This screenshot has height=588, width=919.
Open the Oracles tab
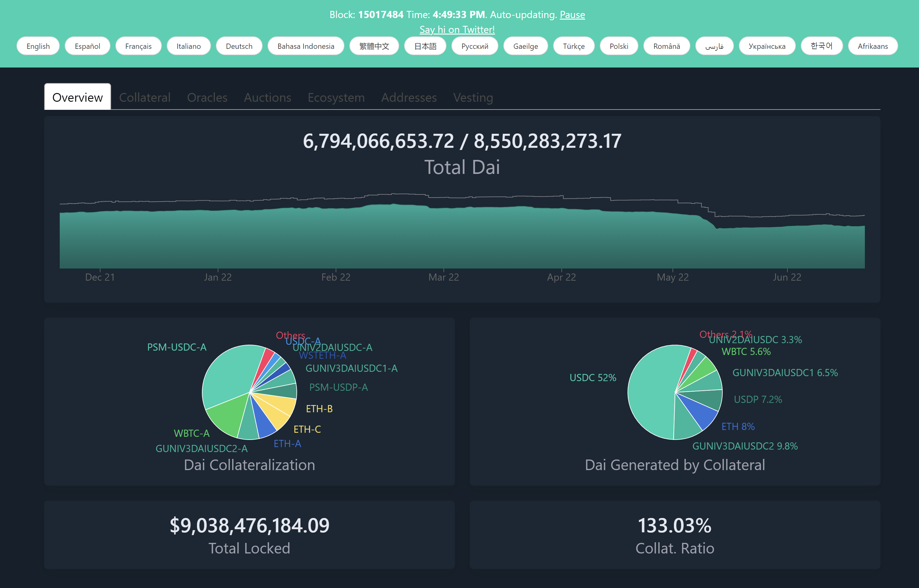pyautogui.click(x=207, y=97)
